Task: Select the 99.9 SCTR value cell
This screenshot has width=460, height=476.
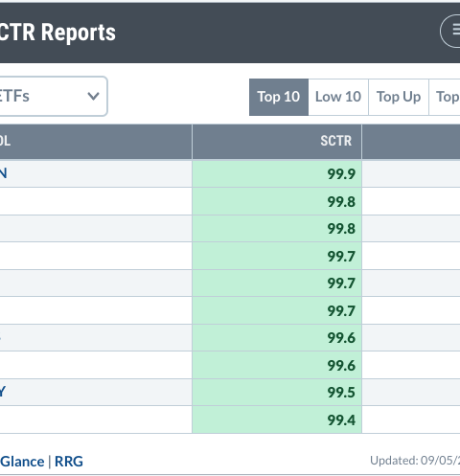Action: coord(277,173)
